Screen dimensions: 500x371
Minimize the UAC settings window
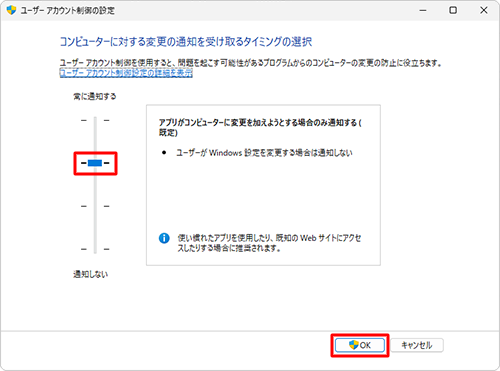point(423,10)
